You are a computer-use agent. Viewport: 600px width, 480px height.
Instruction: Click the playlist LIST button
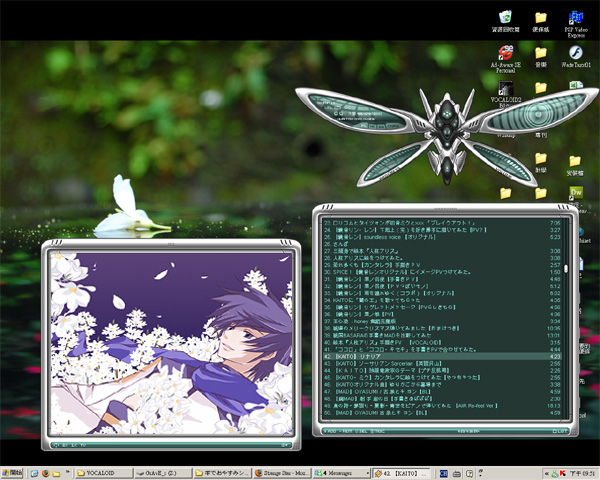(560, 431)
